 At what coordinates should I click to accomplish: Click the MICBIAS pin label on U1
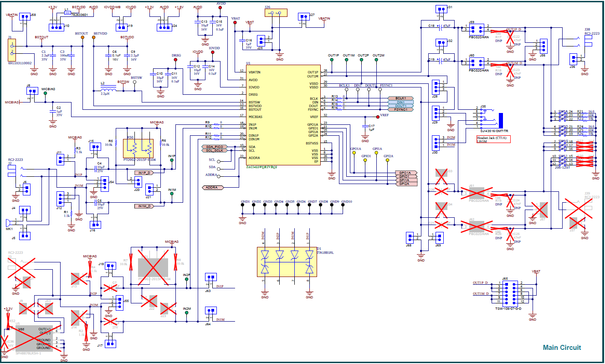pos(256,117)
